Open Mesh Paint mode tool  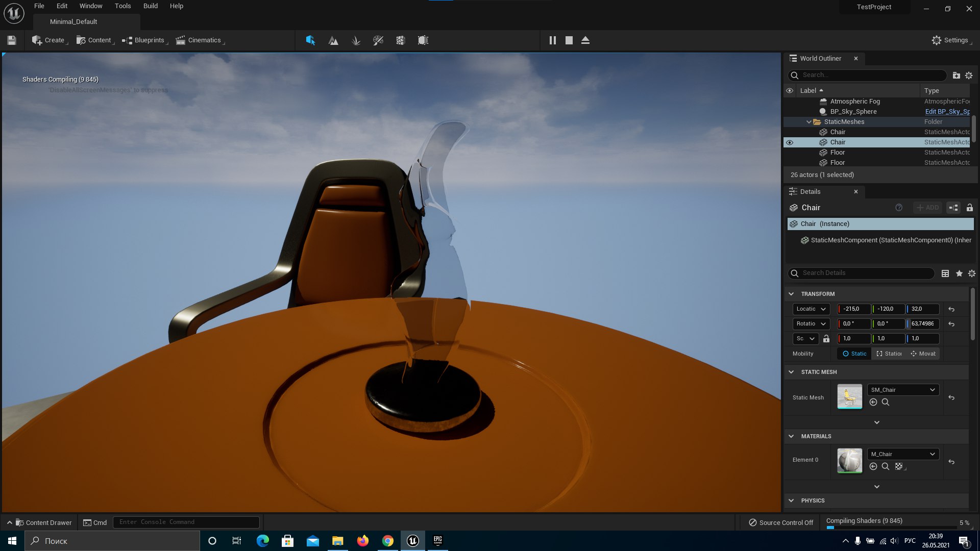pos(378,40)
